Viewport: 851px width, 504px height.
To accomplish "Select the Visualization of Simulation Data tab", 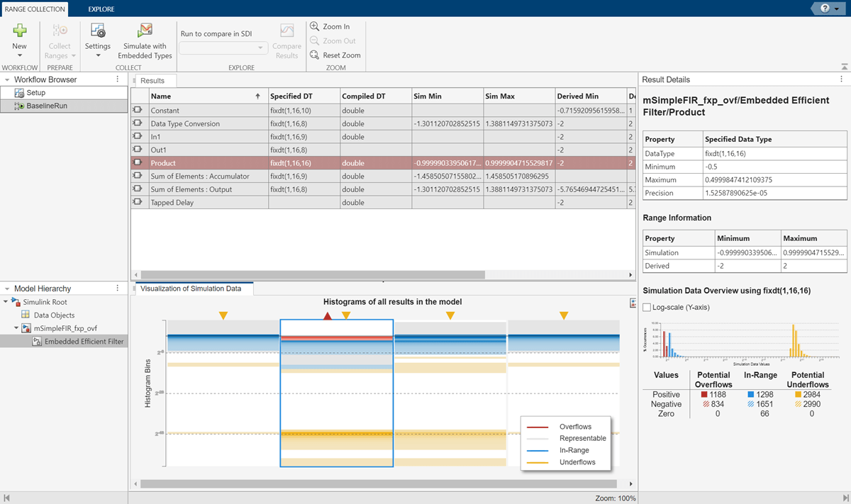I will 191,289.
